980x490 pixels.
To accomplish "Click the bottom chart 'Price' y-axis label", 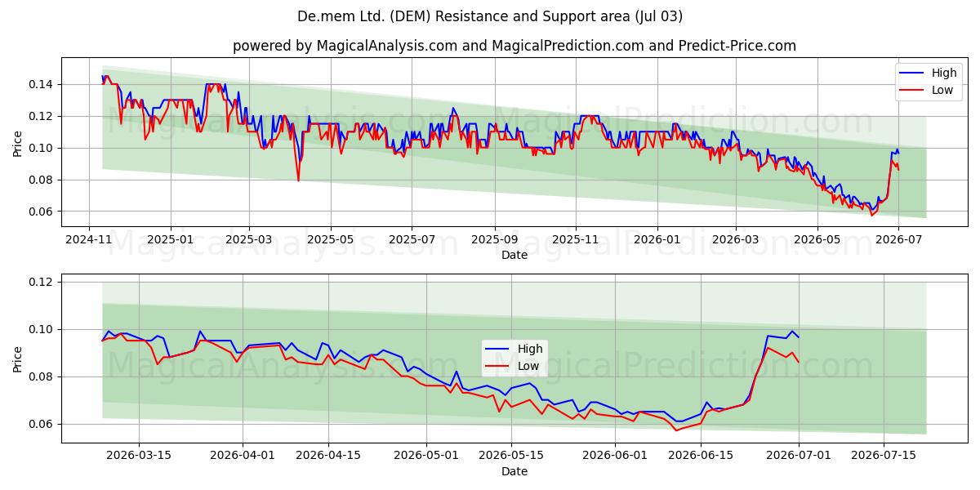I will (18, 359).
